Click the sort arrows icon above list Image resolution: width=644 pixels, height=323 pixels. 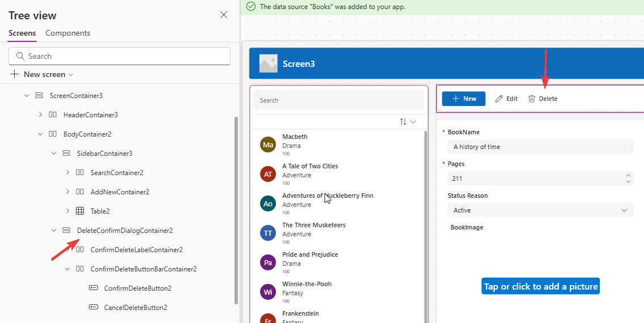[403, 121]
